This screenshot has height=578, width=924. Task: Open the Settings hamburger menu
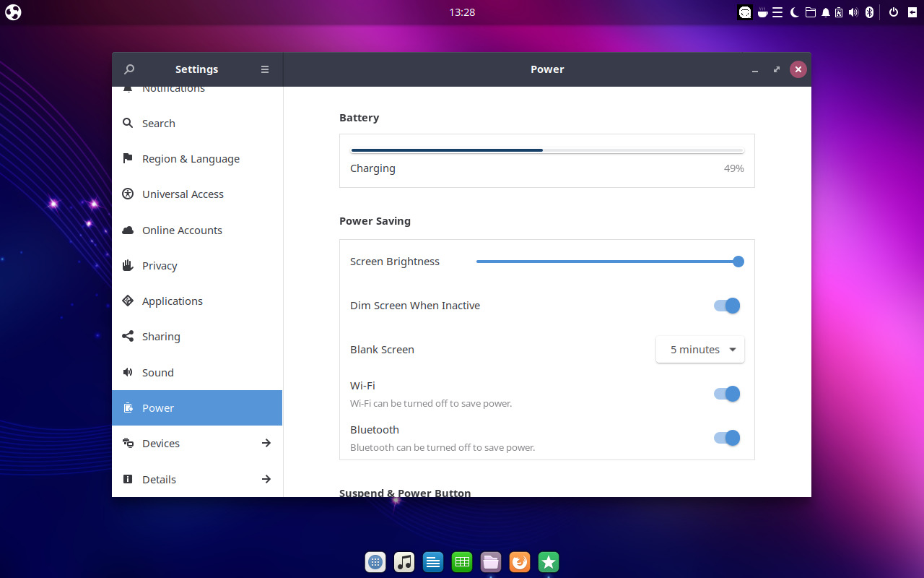[264, 69]
